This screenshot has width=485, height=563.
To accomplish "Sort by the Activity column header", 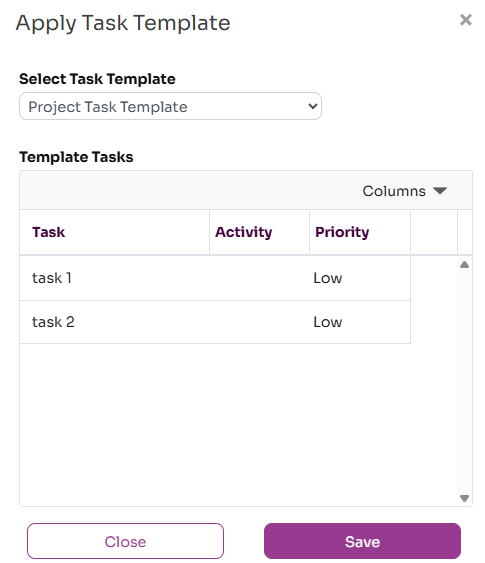I will click(x=259, y=232).
